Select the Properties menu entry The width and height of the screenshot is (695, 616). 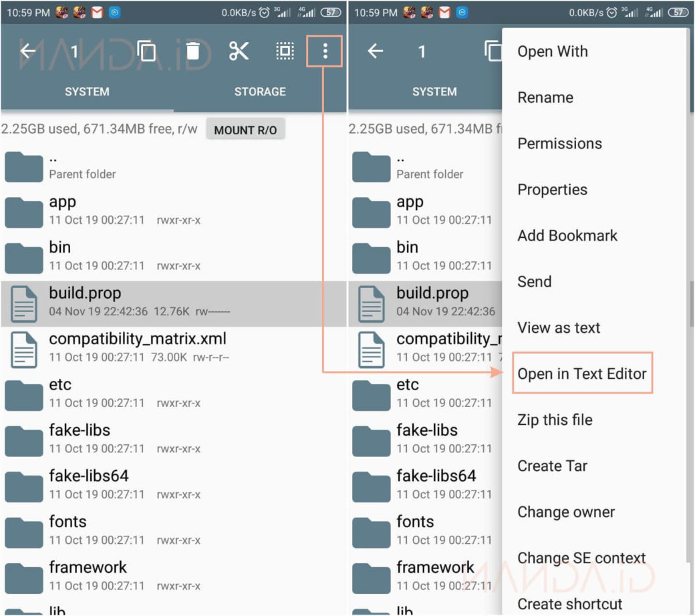[552, 190]
